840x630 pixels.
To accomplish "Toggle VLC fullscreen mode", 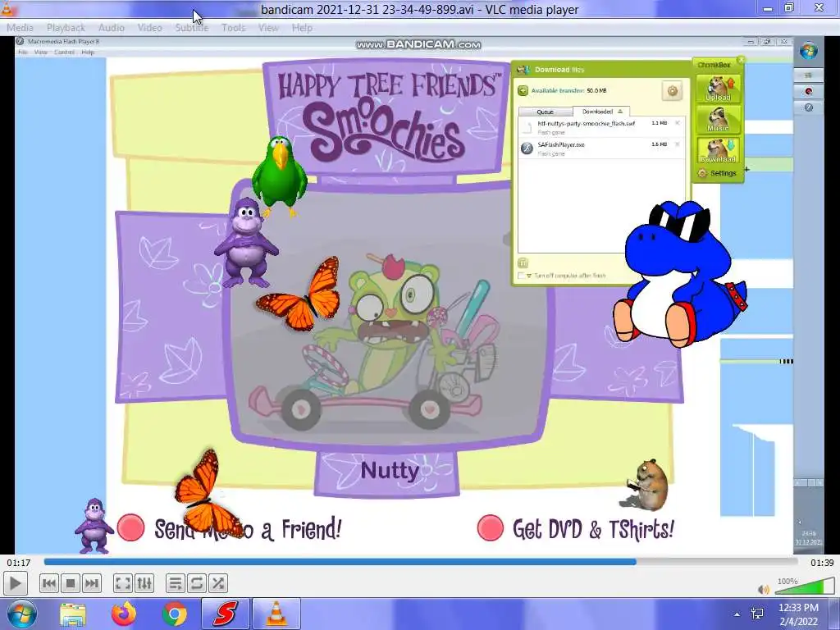I will pyautogui.click(x=123, y=583).
